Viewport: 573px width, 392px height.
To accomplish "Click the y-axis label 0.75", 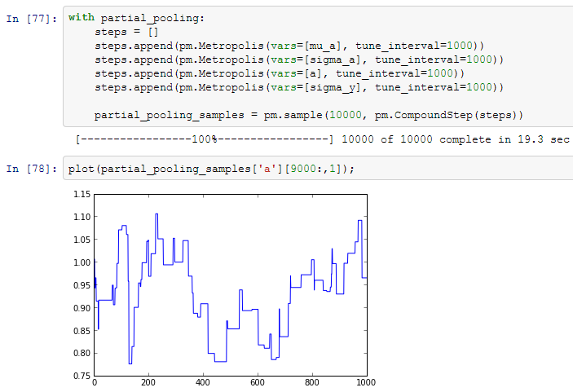I will tap(82, 376).
